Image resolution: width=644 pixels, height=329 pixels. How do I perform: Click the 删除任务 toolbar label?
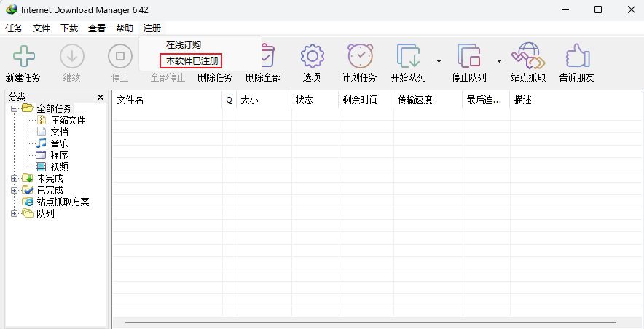215,77
